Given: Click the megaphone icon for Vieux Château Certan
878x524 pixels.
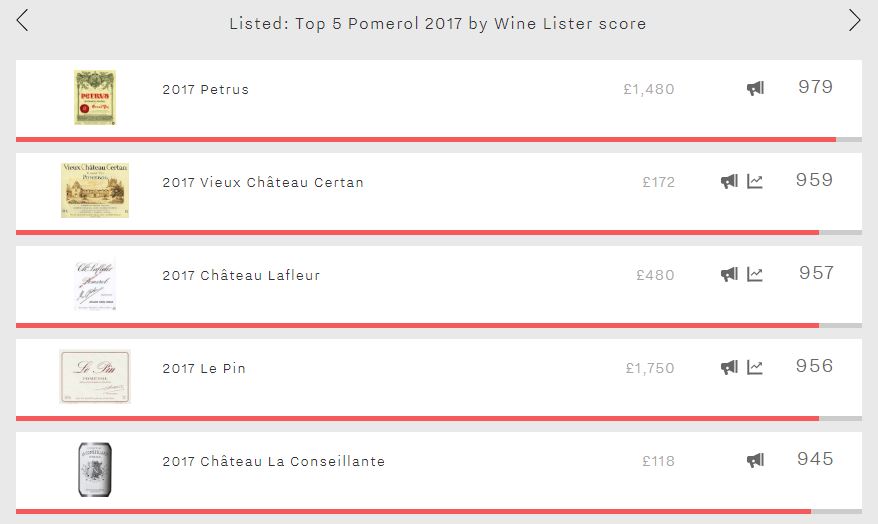Looking at the screenshot, I should 729,181.
